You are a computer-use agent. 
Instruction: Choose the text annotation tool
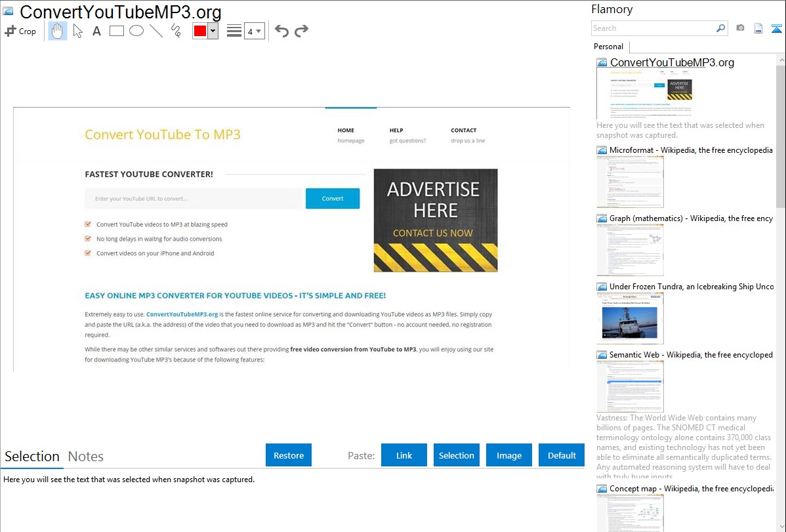point(96,31)
